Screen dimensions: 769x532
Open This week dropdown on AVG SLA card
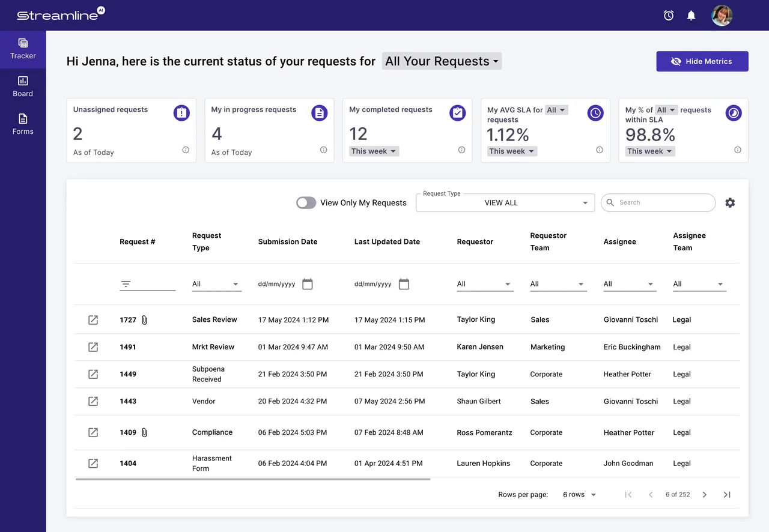[512, 151]
